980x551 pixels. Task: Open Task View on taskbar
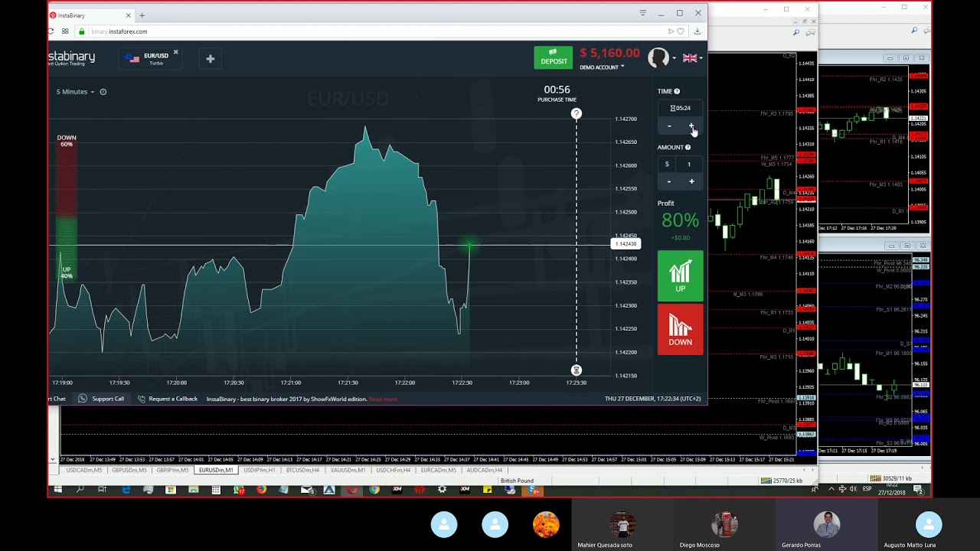pos(103,489)
